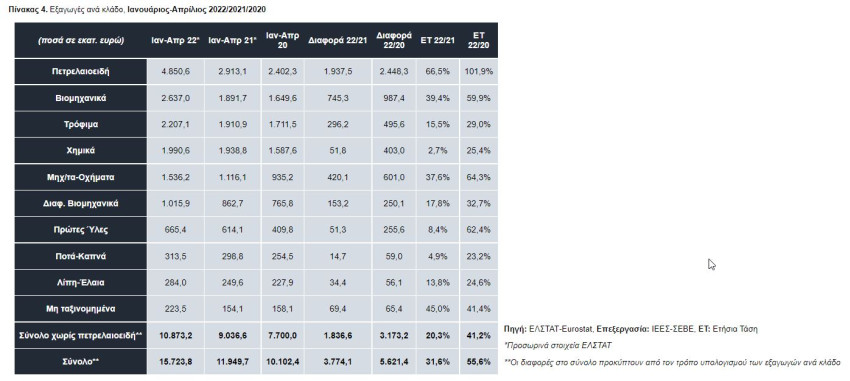Click the Πετρελαιοειδή row header

tap(81, 72)
